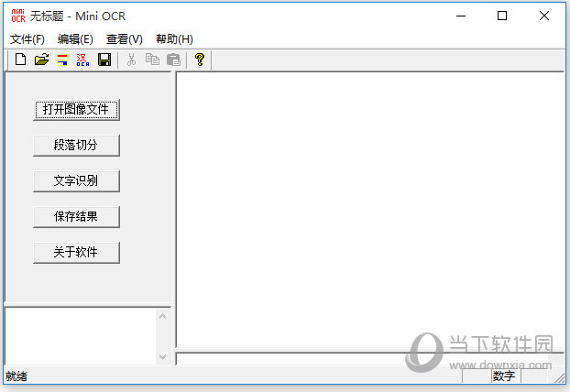Click the New document toolbar icon

click(x=21, y=60)
